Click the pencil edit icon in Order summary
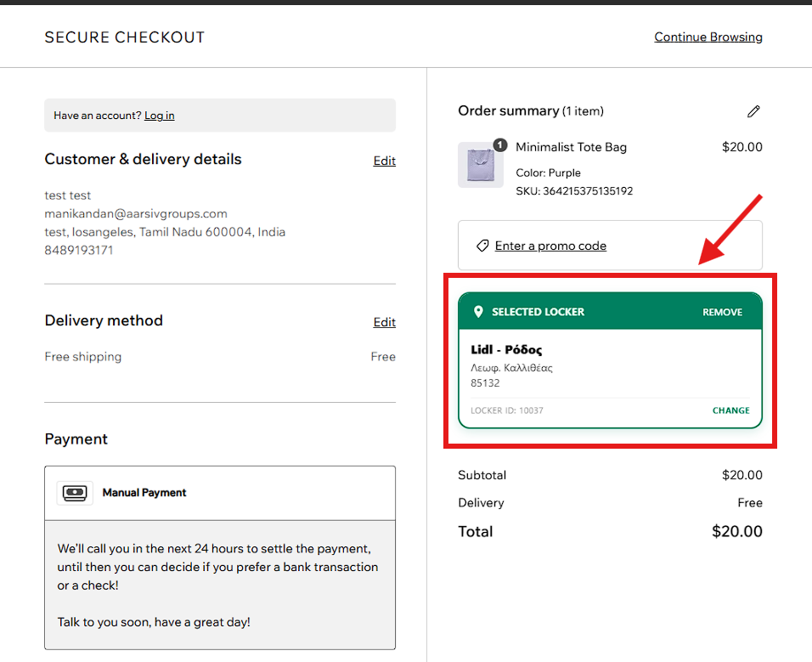The image size is (812, 662). coord(753,111)
